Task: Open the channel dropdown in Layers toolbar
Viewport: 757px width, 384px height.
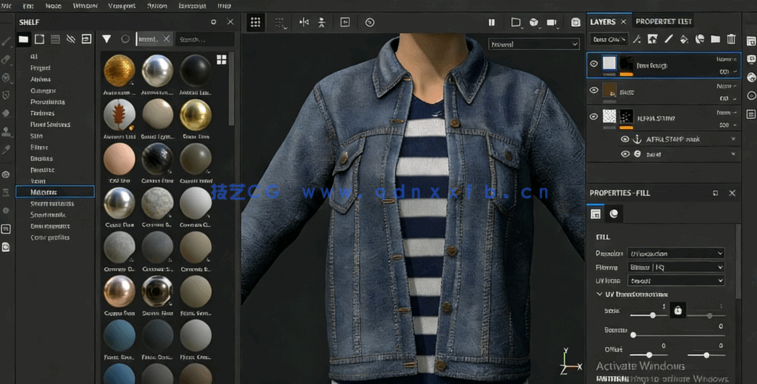Action: pos(609,39)
